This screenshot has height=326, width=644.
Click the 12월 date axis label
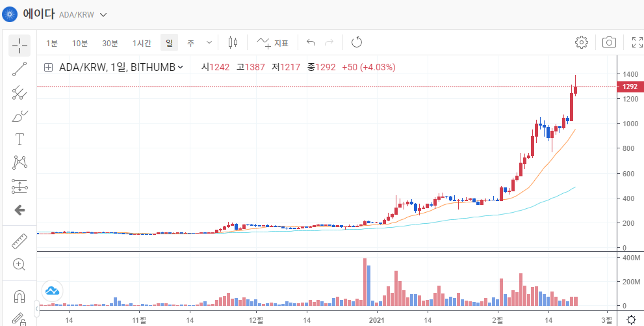(256, 319)
